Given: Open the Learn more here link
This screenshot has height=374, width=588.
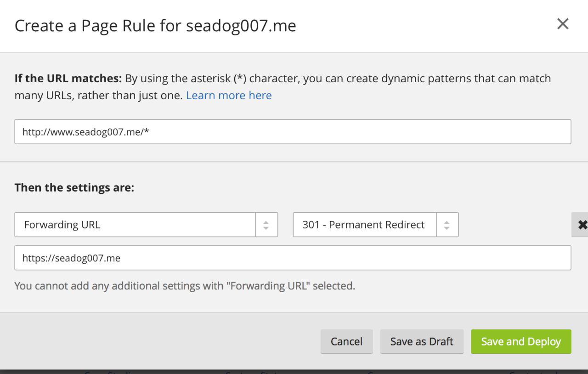Looking at the screenshot, I should coord(229,96).
